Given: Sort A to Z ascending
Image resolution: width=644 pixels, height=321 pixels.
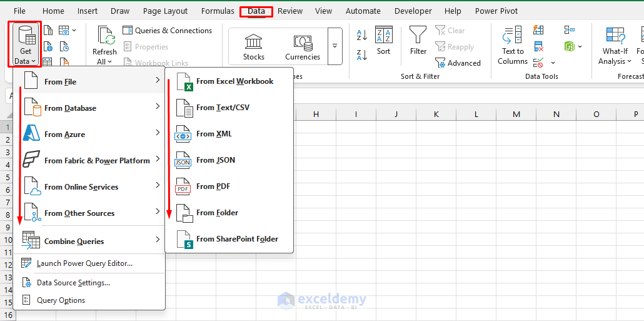Looking at the screenshot, I should [362, 35].
